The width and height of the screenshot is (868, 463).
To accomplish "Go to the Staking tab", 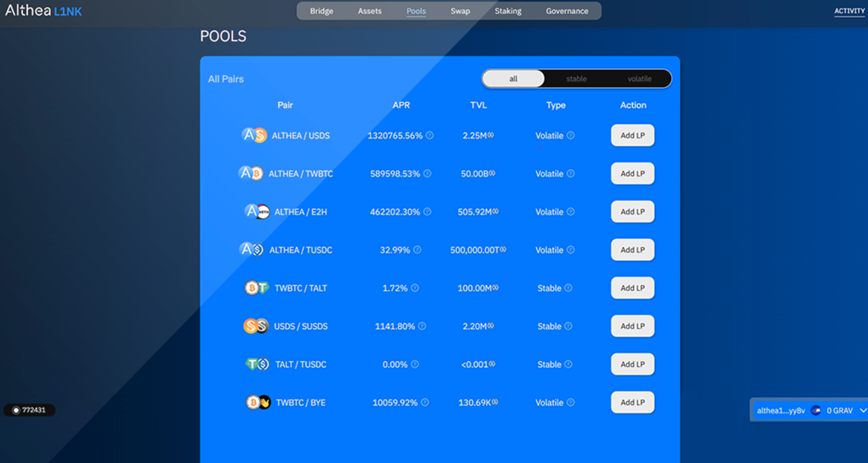I will pyautogui.click(x=508, y=11).
